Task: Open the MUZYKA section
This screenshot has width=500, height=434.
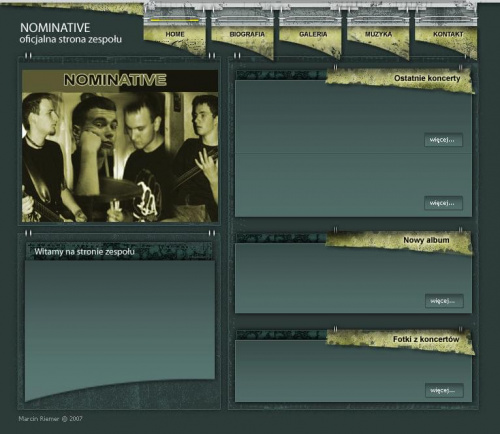Action: tap(378, 34)
